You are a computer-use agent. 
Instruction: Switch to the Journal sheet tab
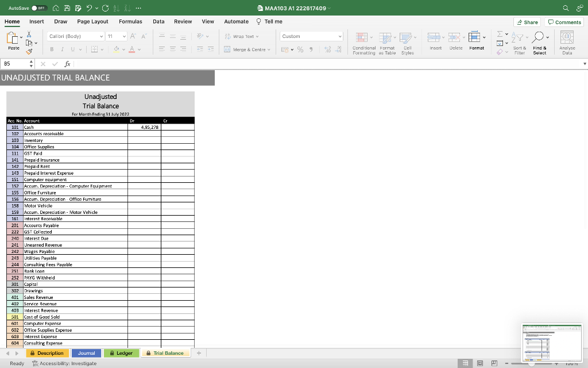point(86,353)
